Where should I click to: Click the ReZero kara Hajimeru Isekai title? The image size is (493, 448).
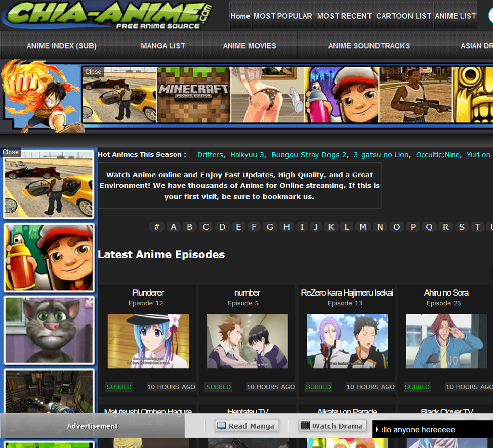tap(347, 293)
